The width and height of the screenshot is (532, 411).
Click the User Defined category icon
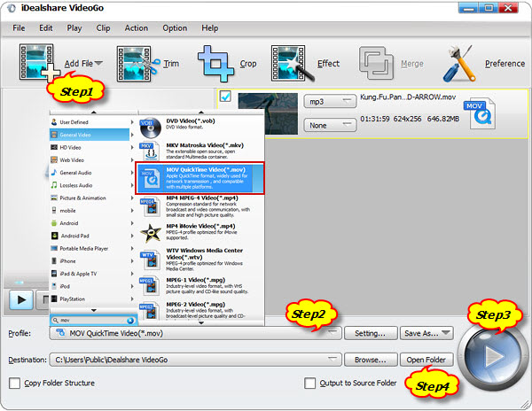click(54, 122)
